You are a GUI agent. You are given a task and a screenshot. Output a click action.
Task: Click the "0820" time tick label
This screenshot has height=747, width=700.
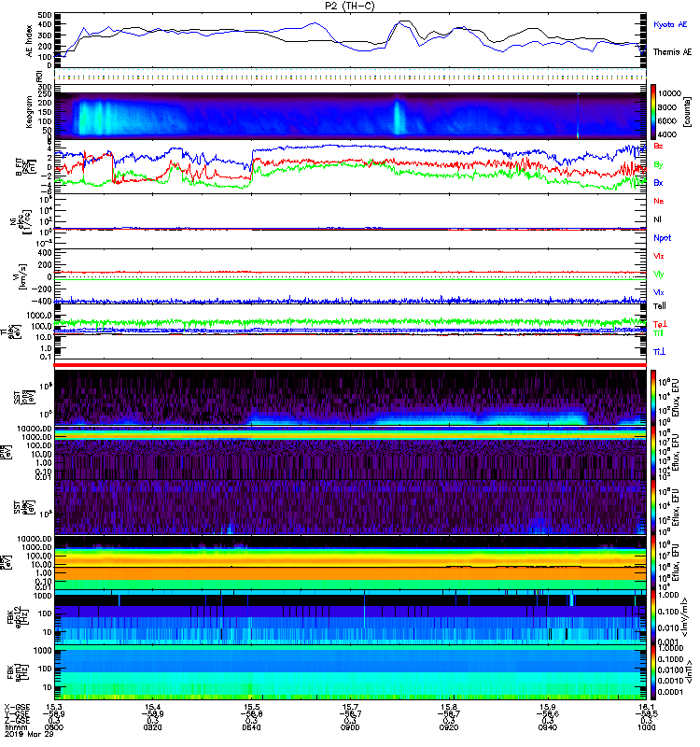(152, 727)
